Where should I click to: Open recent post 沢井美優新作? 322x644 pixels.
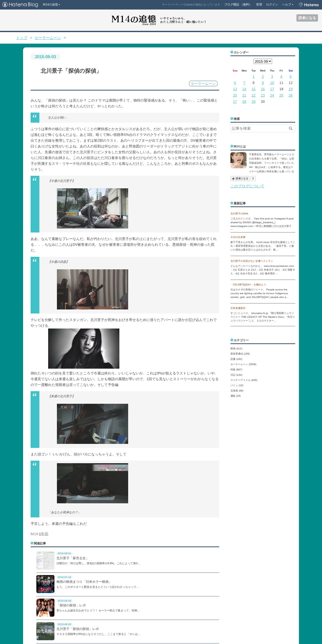[x=238, y=308]
